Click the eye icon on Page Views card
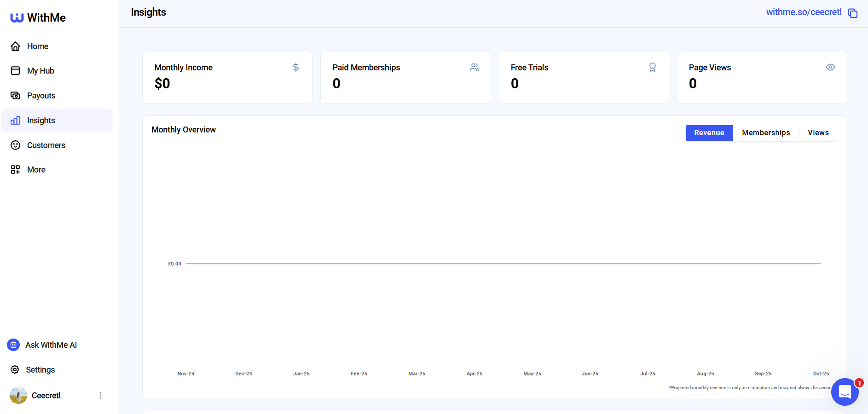Viewport: 868px width, 414px height. pyautogui.click(x=830, y=67)
